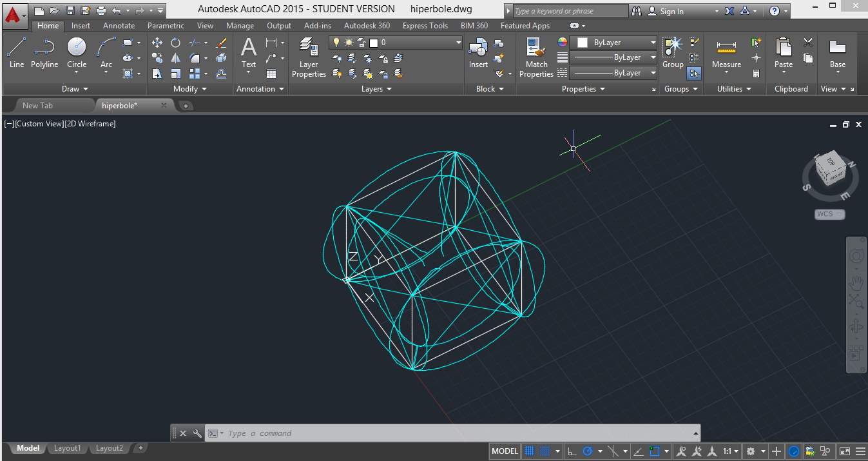This screenshot has height=461, width=868.
Task: Click the MODEL space button in status bar
Action: tap(505, 451)
